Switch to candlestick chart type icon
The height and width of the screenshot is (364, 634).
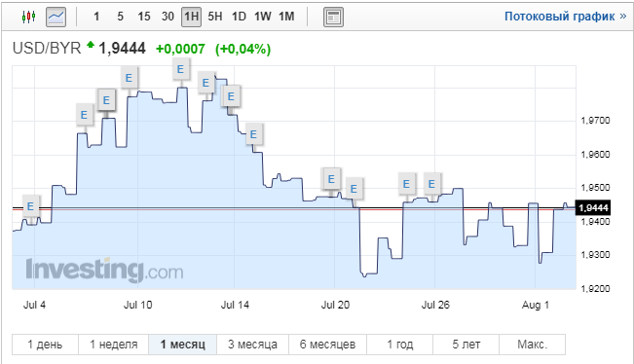coord(28,17)
